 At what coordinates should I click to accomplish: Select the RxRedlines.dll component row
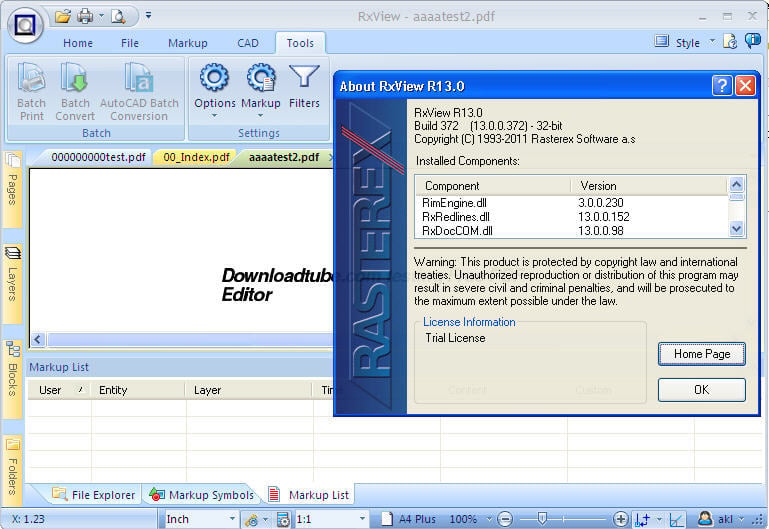tap(572, 217)
